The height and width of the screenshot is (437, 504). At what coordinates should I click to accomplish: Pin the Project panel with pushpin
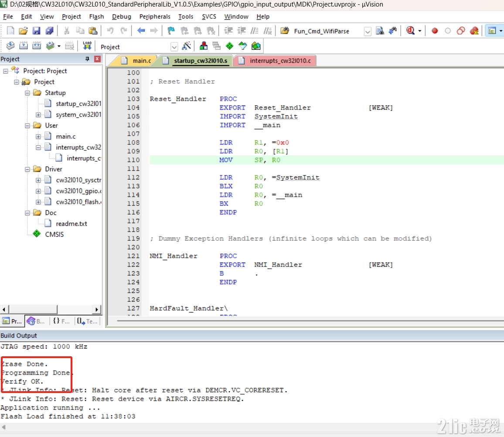pyautogui.click(x=87, y=59)
